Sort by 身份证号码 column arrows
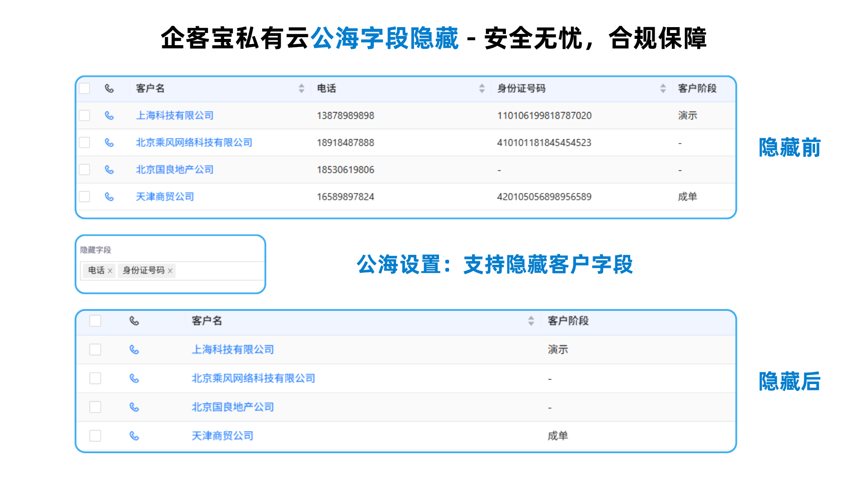The width and height of the screenshot is (868, 488). pyautogui.click(x=663, y=88)
